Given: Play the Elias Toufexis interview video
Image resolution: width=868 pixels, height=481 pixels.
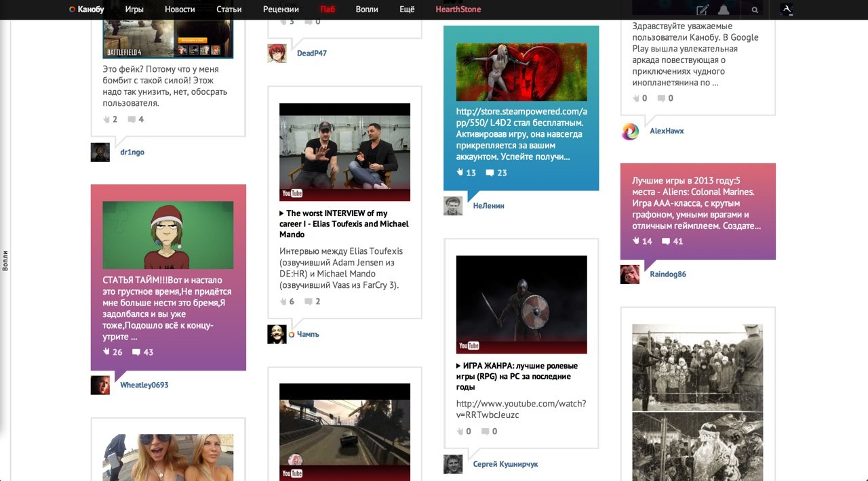Looking at the screenshot, I should coord(344,152).
